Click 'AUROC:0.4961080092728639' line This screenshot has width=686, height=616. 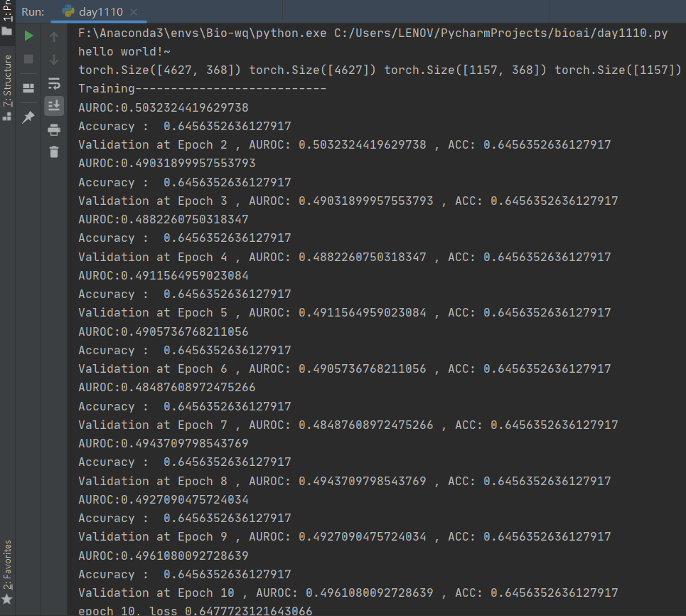[164, 556]
